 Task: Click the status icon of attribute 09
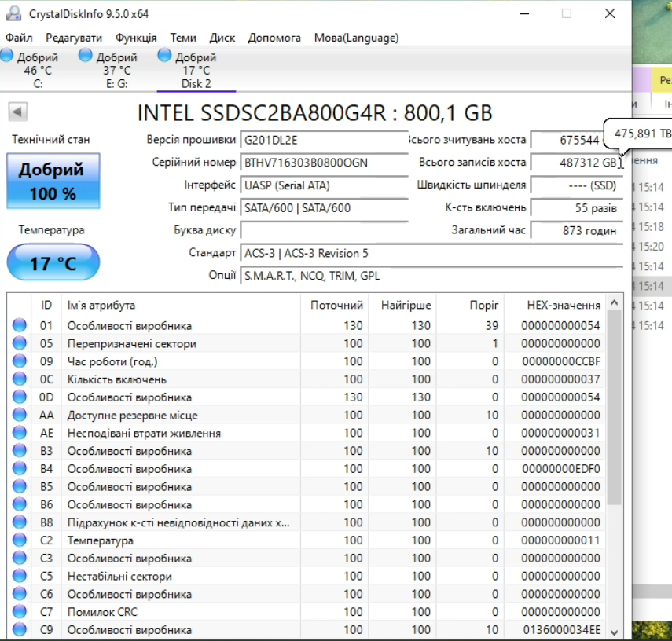coord(20,361)
